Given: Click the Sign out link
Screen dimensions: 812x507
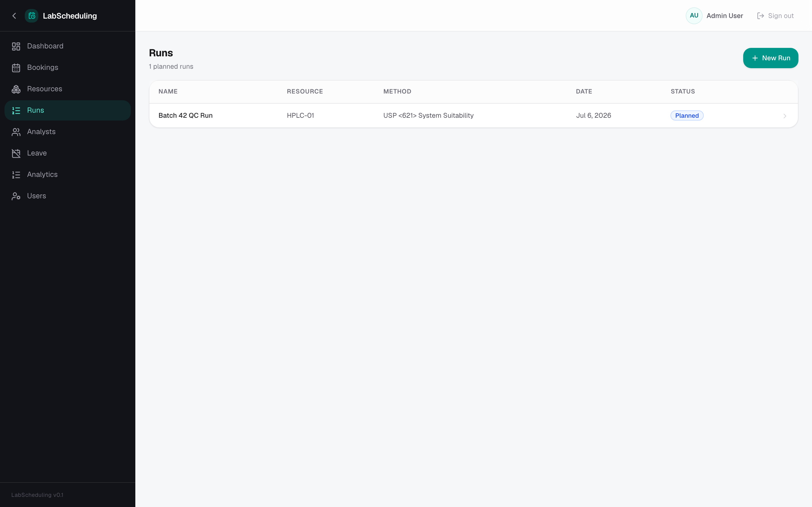Looking at the screenshot, I should (775, 16).
